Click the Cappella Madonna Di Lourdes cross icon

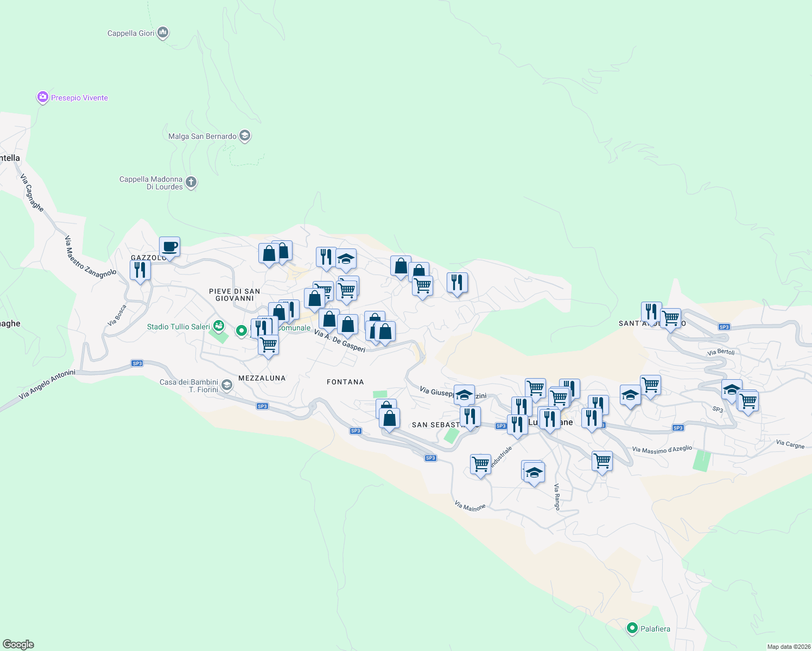pyautogui.click(x=191, y=182)
